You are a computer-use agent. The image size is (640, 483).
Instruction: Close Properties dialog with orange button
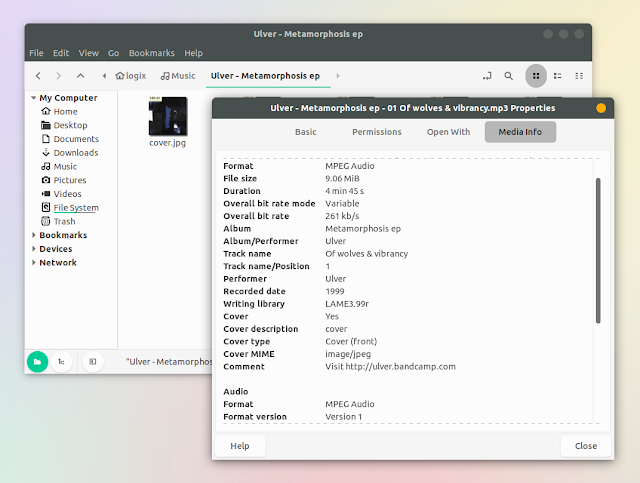click(601, 108)
